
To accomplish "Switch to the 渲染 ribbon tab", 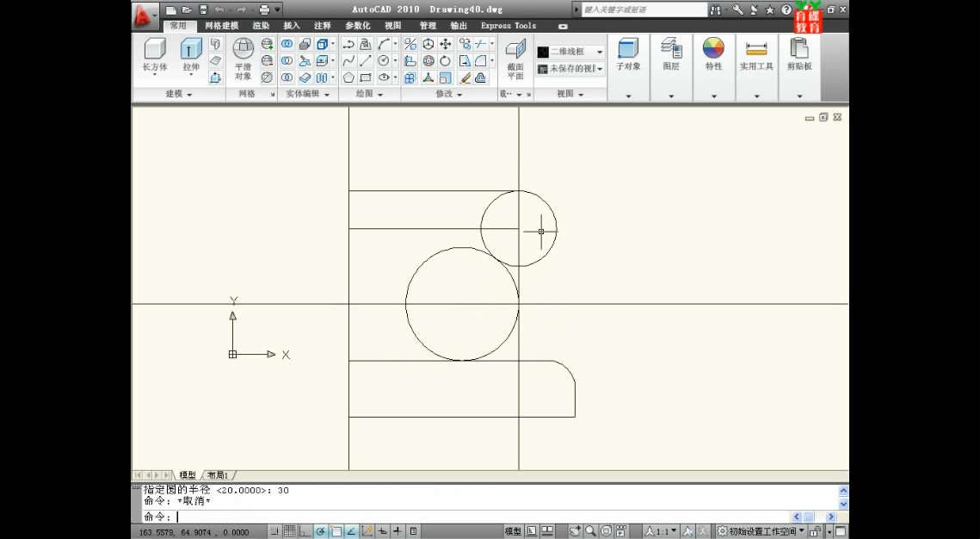I will click(262, 26).
